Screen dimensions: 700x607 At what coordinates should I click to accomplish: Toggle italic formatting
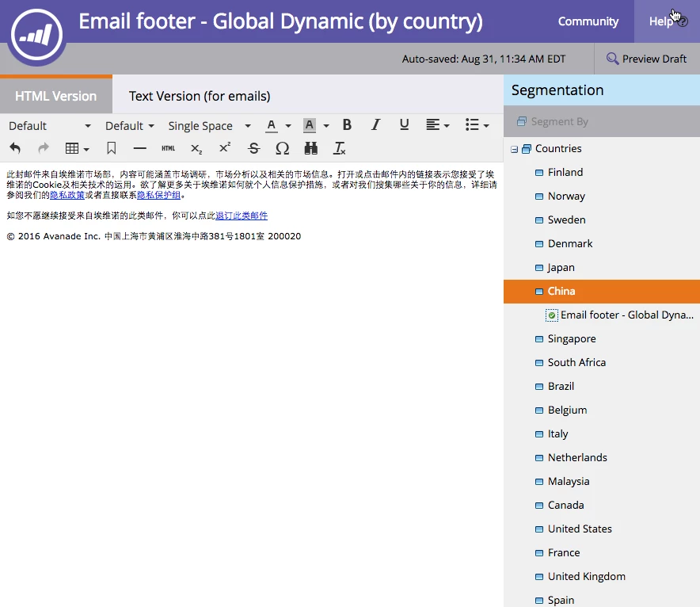pyautogui.click(x=376, y=124)
